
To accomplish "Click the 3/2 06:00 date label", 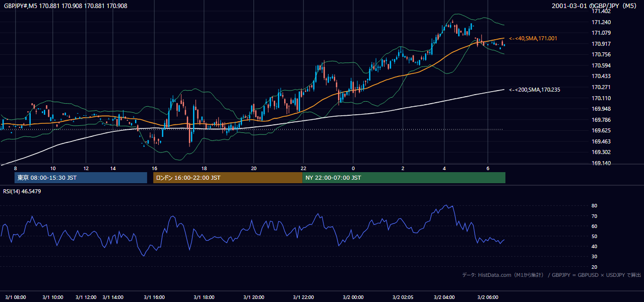I will coord(488,297).
